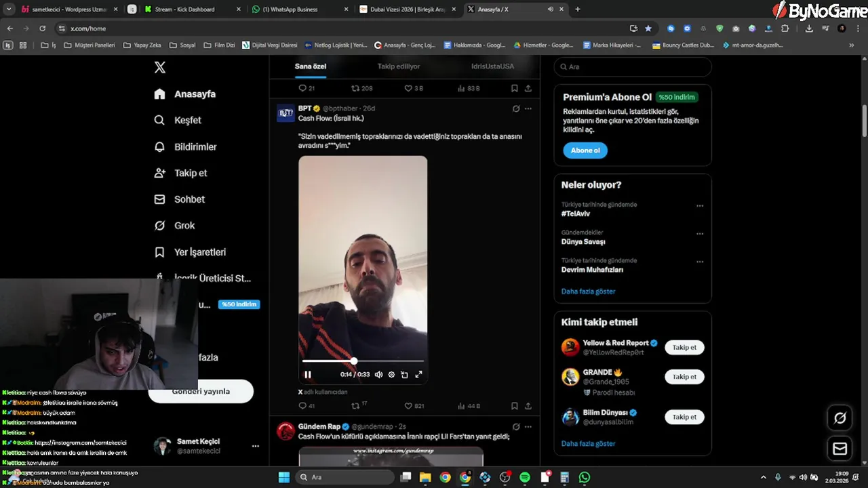Image resolution: width=868 pixels, height=488 pixels.
Task: Click the X logo in sidebar
Action: point(160,67)
